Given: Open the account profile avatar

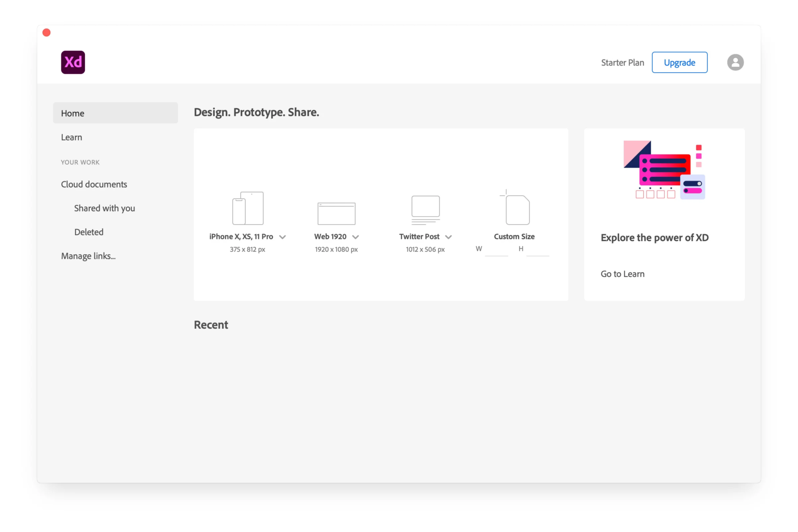Looking at the screenshot, I should pyautogui.click(x=735, y=62).
